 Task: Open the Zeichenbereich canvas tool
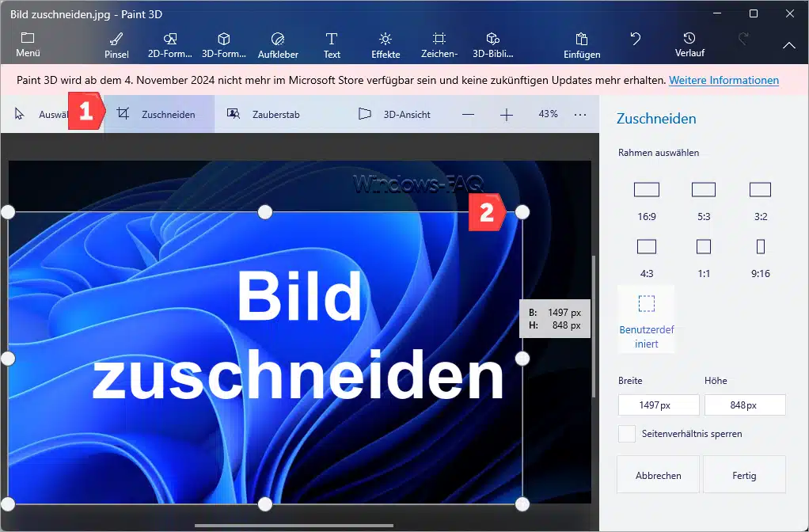click(x=439, y=45)
